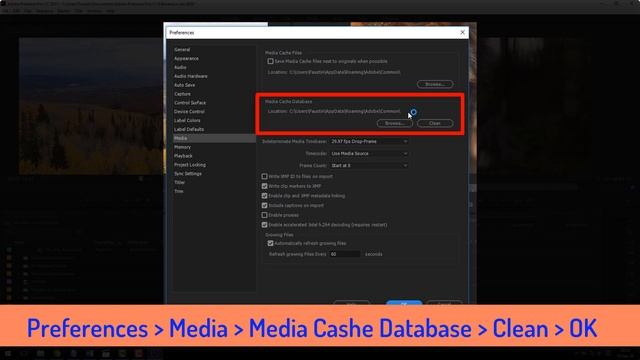The height and width of the screenshot is (360, 640).
Task: Expand the Frame Count dropdown
Action: point(369,166)
